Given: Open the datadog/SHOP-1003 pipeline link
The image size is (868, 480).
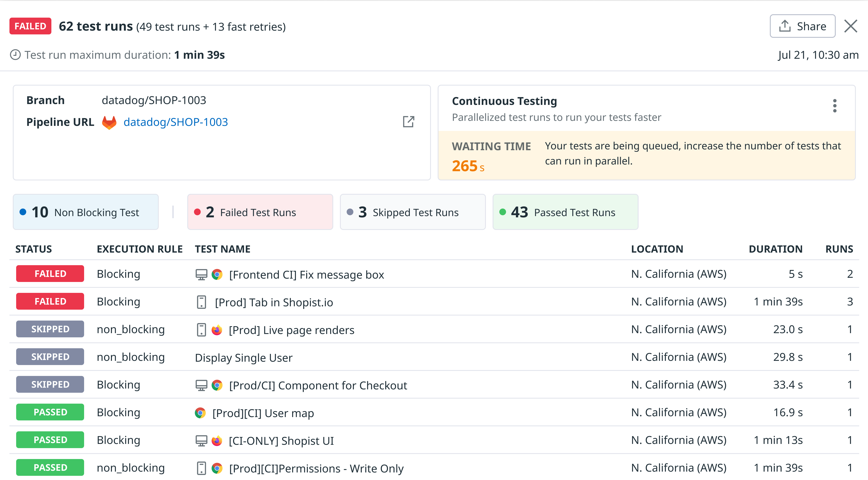Looking at the screenshot, I should 176,122.
